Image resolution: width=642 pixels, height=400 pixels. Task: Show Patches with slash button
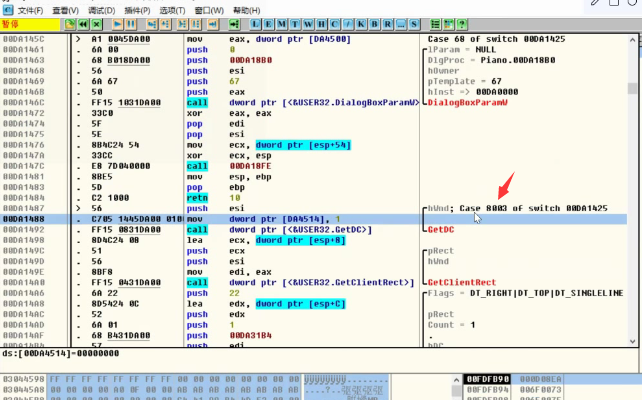pyautogui.click(x=348, y=25)
